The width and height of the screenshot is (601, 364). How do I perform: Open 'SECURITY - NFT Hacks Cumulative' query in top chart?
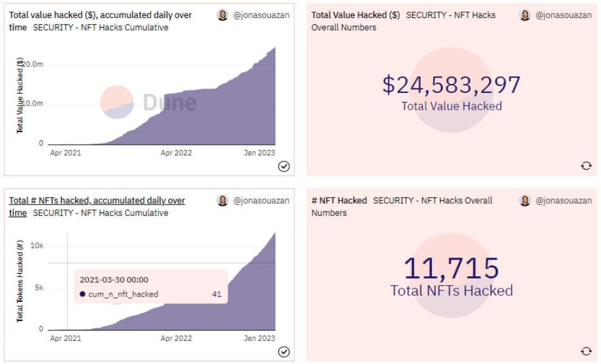(101, 28)
